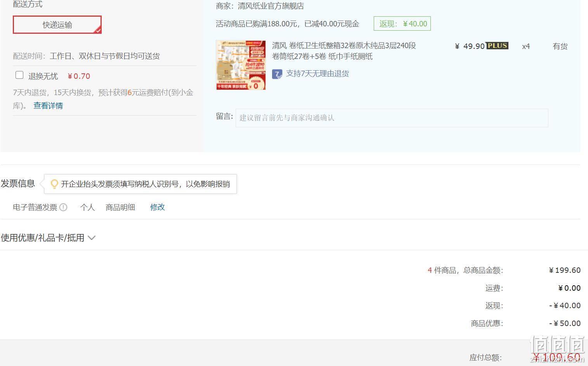Click the 有货 stock status

click(x=560, y=46)
